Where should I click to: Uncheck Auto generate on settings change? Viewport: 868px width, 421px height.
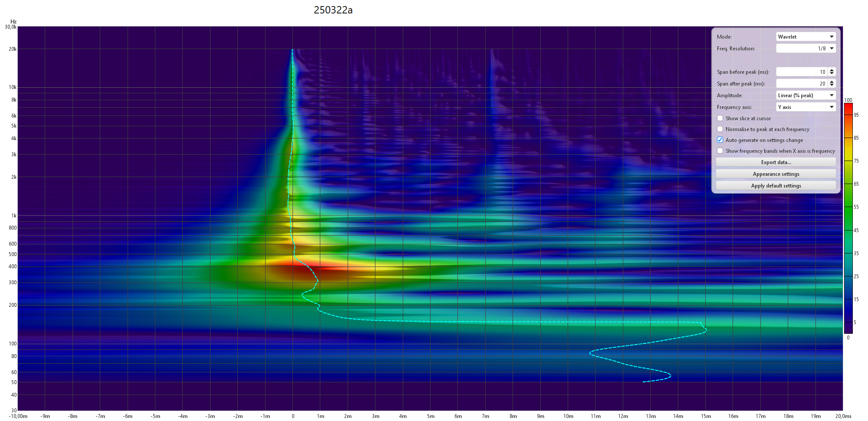click(x=720, y=140)
